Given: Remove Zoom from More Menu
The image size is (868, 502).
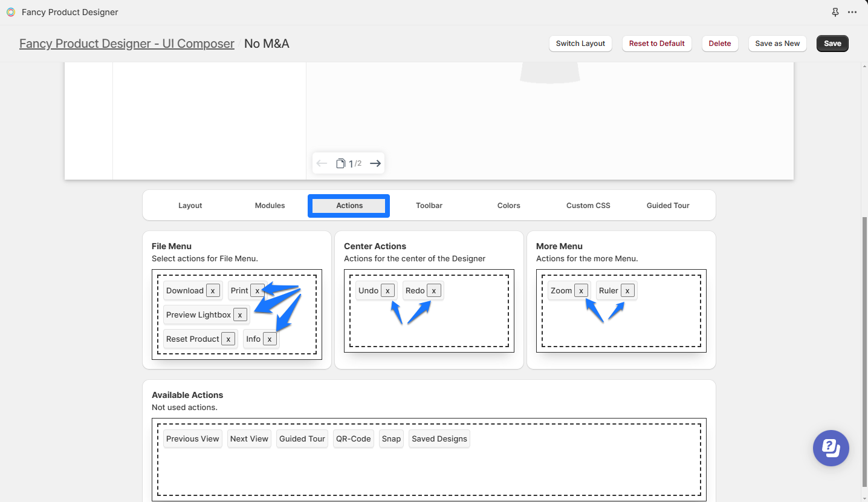Looking at the screenshot, I should (581, 291).
